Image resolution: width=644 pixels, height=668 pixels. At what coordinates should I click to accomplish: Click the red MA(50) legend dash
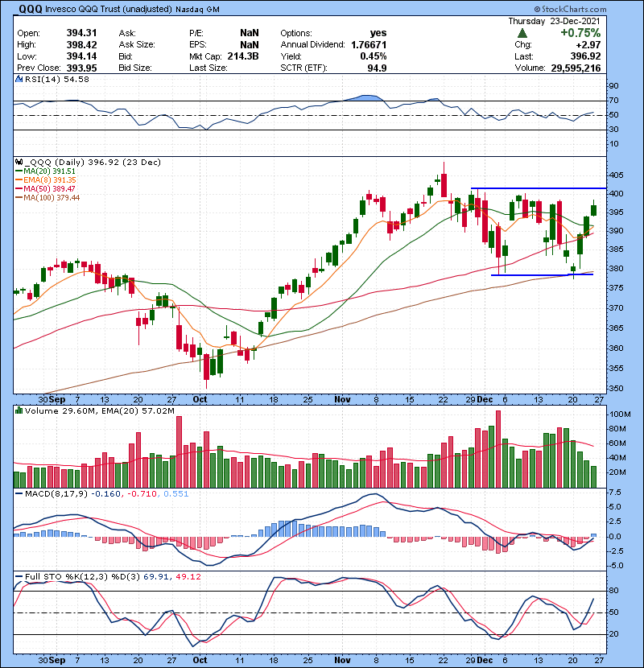[x=19, y=188]
